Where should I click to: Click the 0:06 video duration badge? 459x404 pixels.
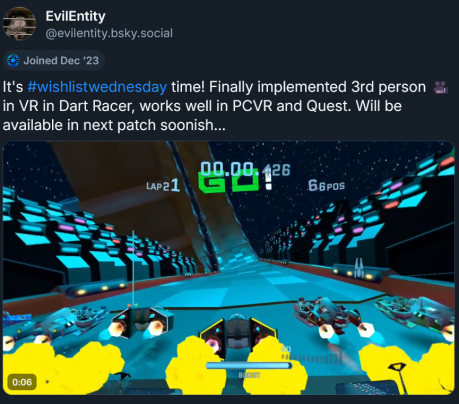click(x=22, y=382)
